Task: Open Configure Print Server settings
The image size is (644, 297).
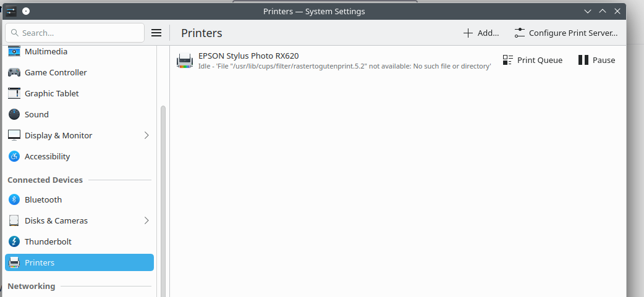Action: click(566, 33)
